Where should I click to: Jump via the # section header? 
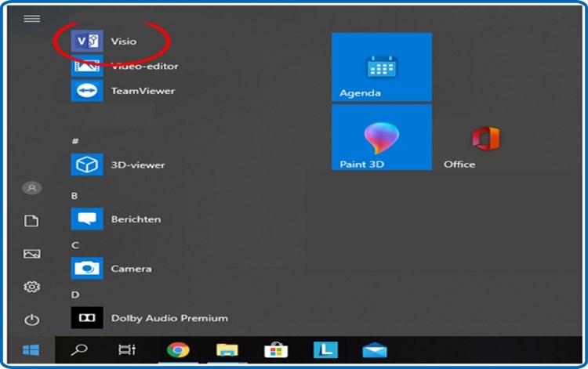[75, 141]
